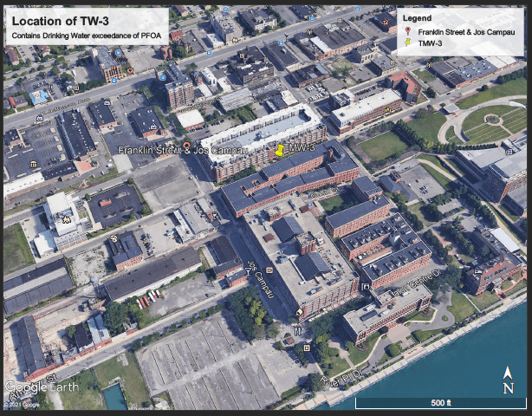This screenshot has height=416, width=532.
Task: Click the red Franklin Street & Jos Campau pin
Action: [x=186, y=145]
